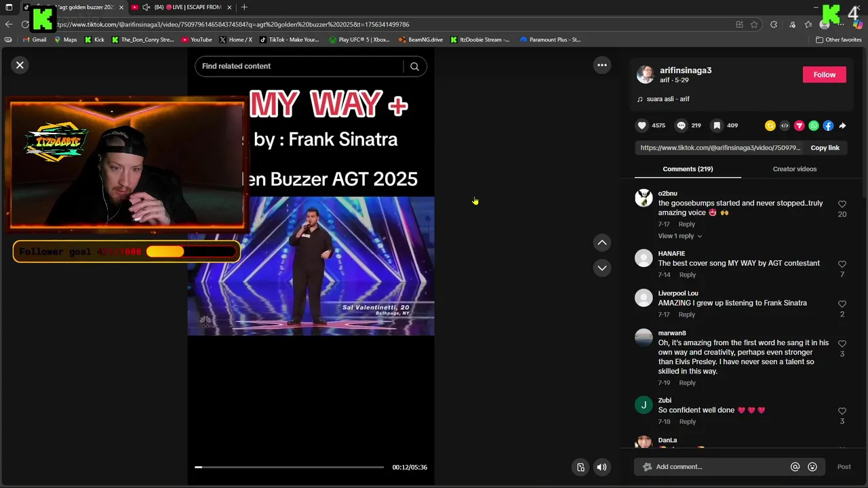Viewport: 868px width, 488px height.
Task: Reply to marwan8's comment
Action: point(687,383)
